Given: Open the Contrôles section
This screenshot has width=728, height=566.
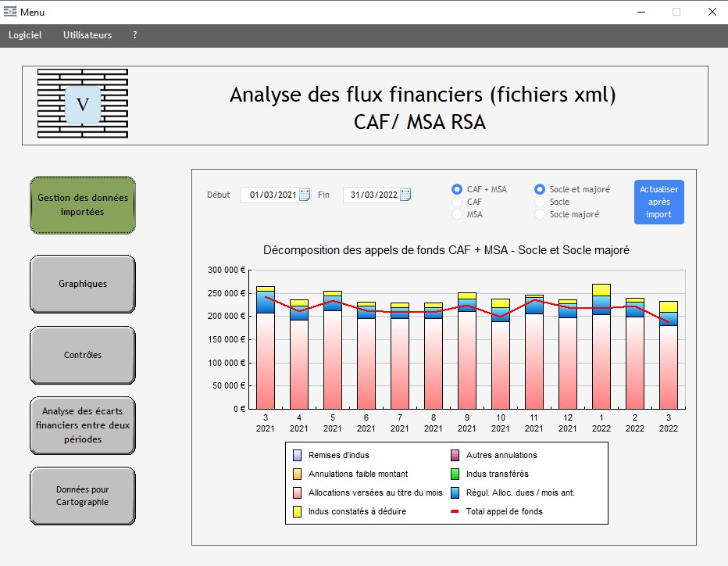Looking at the screenshot, I should [x=83, y=355].
